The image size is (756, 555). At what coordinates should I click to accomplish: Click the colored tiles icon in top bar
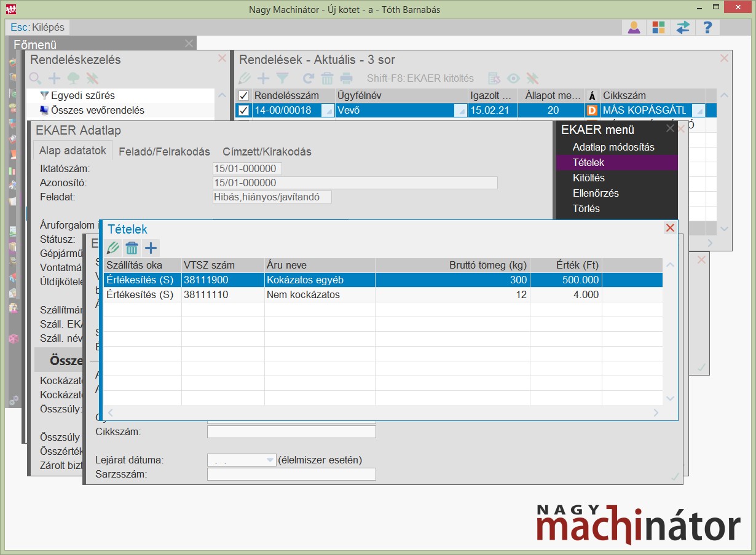[x=658, y=28]
